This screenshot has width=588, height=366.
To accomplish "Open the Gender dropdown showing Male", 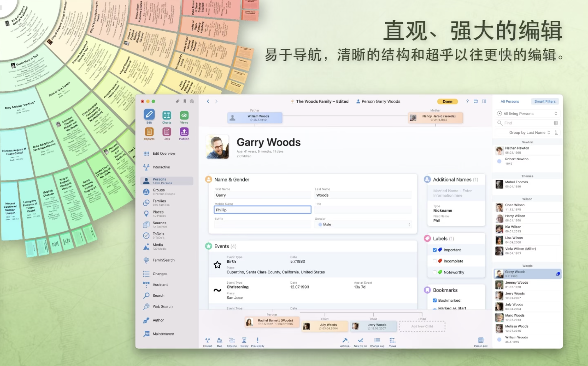I will coord(363,225).
